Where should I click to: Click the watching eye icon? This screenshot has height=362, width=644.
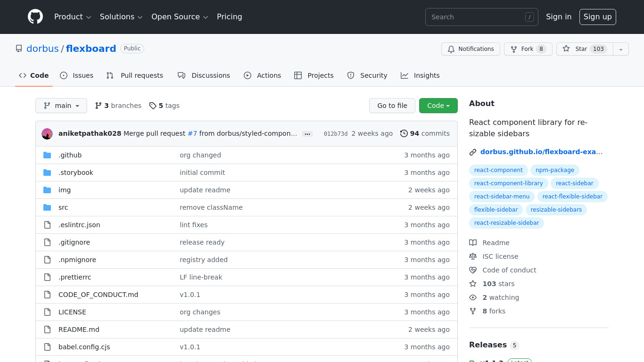[x=473, y=297]
